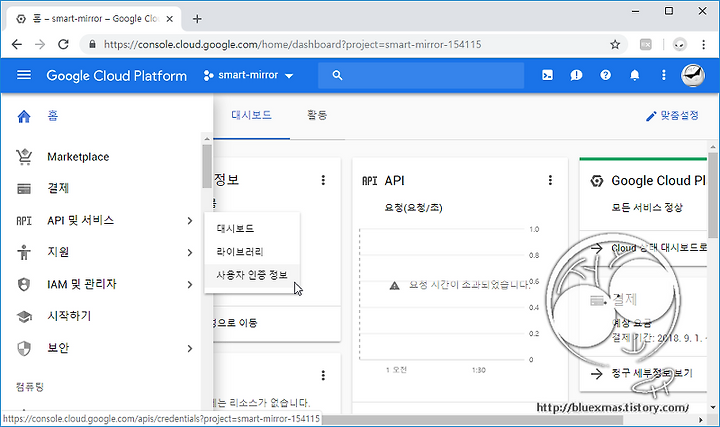This screenshot has width=720, height=427.
Task: Click the Google Cloud Platform logo text
Action: pyautogui.click(x=117, y=76)
